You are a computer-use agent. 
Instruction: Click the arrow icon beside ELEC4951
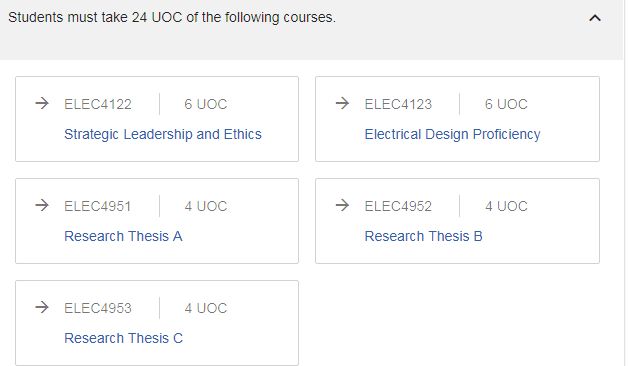42,205
